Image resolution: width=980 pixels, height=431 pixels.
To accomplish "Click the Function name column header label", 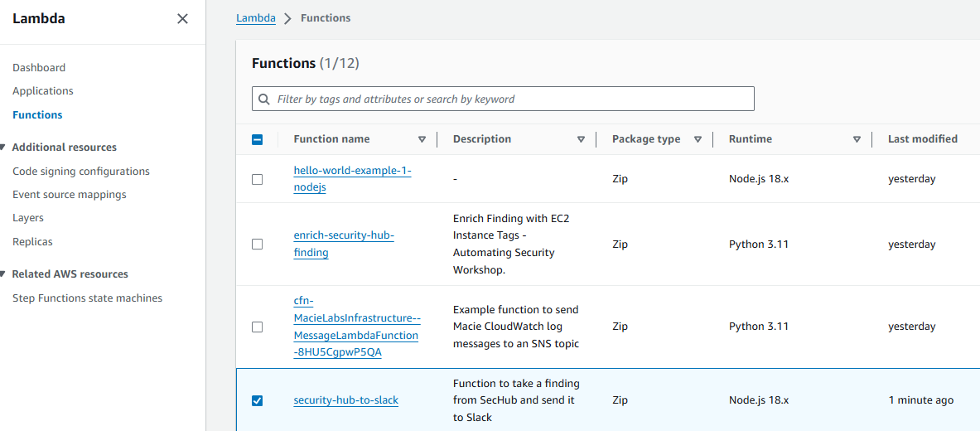I will (x=331, y=139).
